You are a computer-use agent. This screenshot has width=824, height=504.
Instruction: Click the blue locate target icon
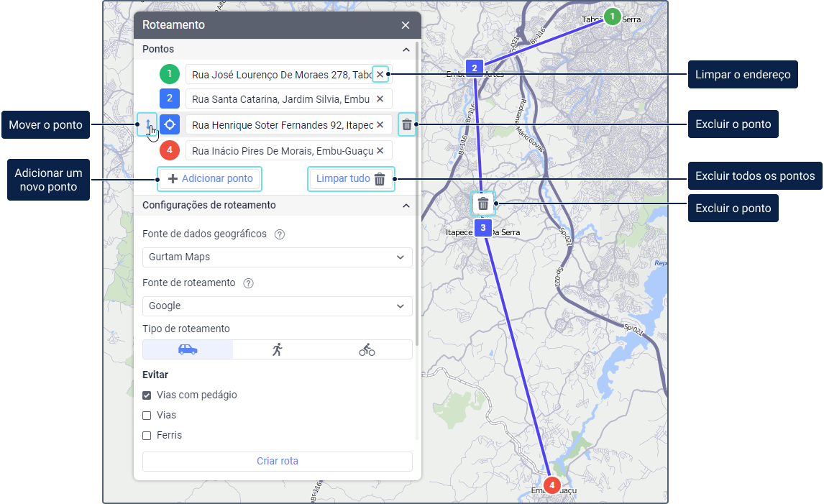(x=169, y=124)
